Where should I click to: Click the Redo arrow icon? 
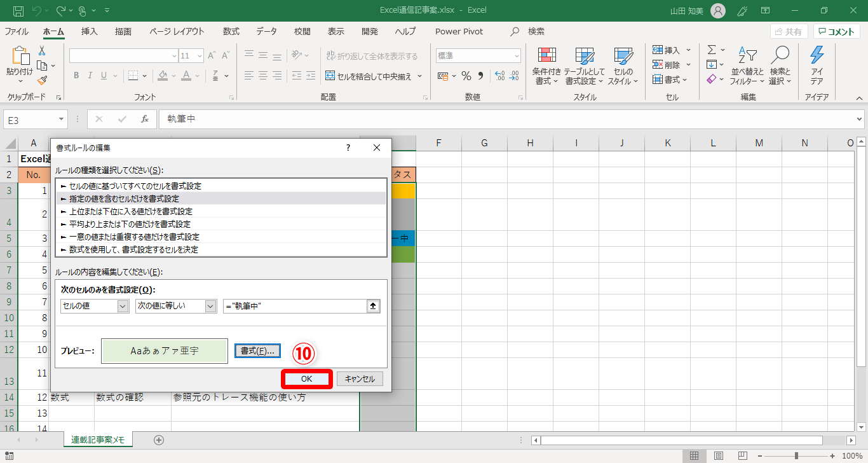click(61, 11)
